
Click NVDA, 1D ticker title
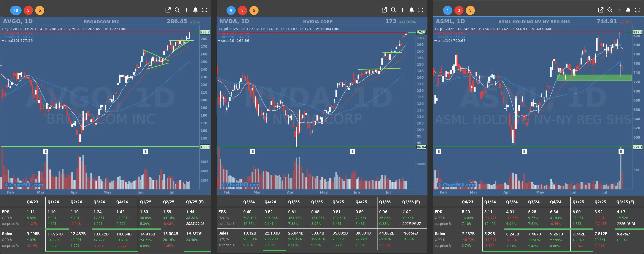(x=234, y=21)
